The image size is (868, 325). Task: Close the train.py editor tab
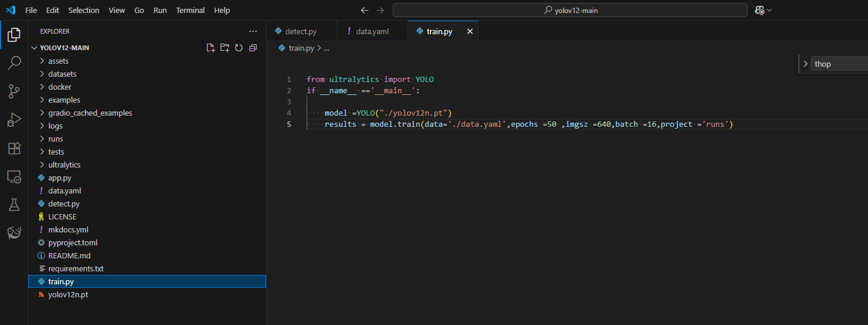(x=470, y=31)
